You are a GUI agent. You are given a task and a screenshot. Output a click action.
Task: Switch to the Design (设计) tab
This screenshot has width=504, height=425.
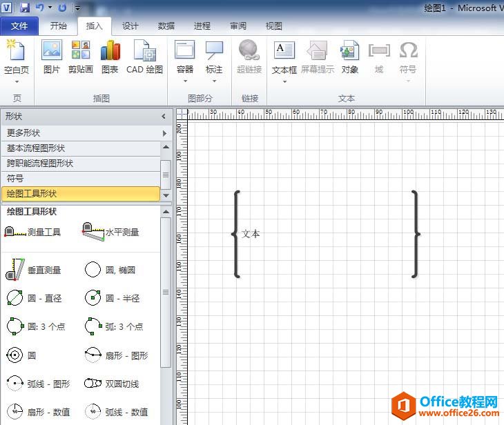point(130,26)
